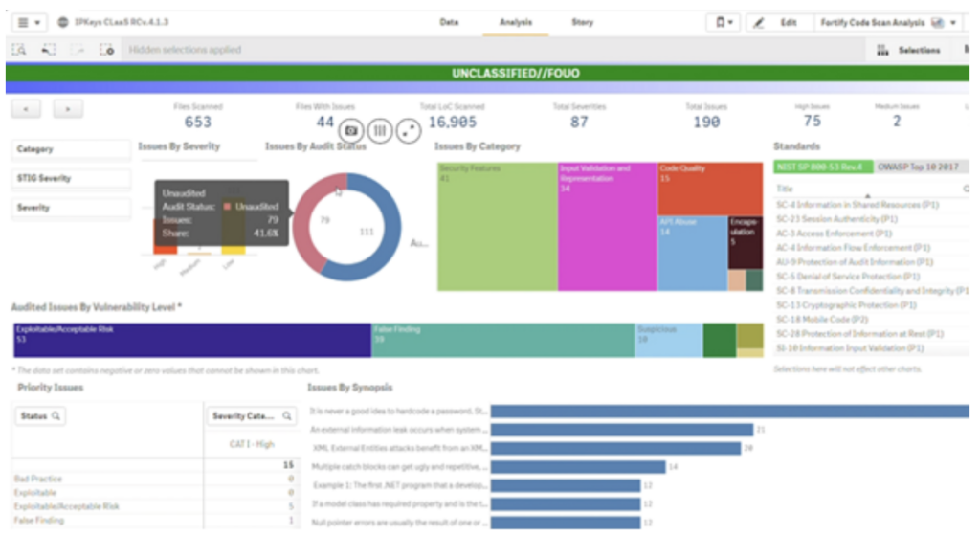Image resolution: width=980 pixels, height=558 pixels.
Task: Open the bookmark dropdown left of Edit
Action: tap(722, 22)
